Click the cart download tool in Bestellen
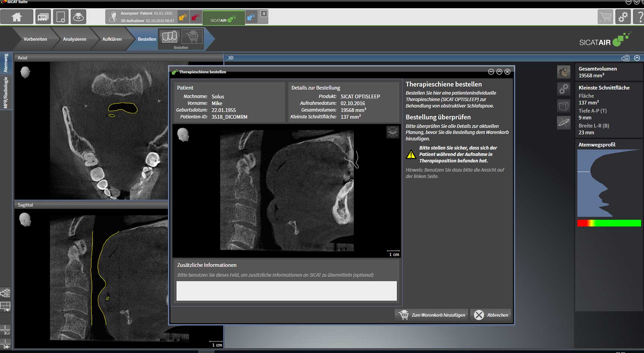644x353 pixels. coord(192,37)
